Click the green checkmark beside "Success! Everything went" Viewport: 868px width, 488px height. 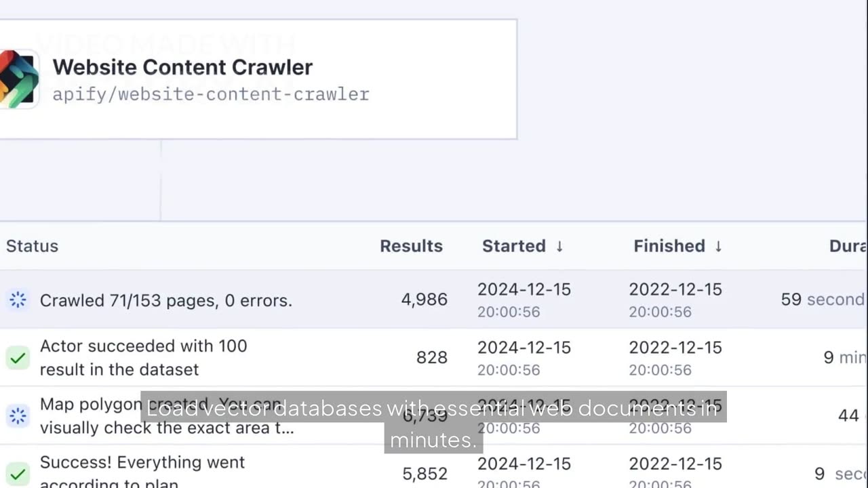[18, 473]
